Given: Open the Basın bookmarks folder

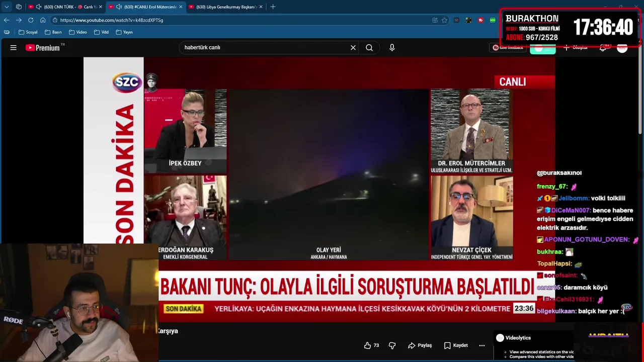Looking at the screenshot, I should [x=53, y=32].
